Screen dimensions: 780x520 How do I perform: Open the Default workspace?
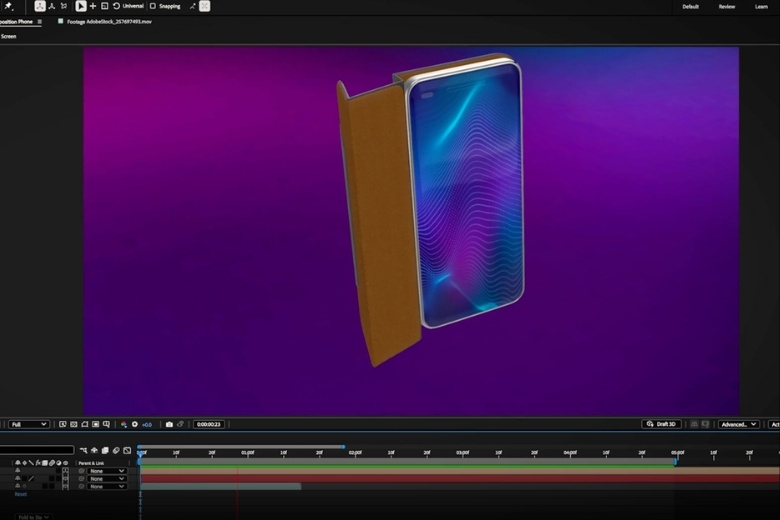pyautogui.click(x=690, y=6)
